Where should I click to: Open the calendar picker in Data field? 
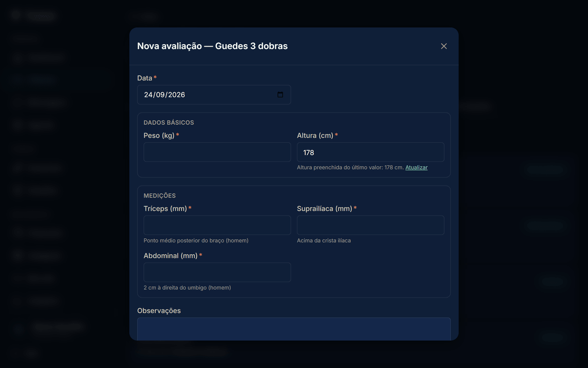click(280, 95)
